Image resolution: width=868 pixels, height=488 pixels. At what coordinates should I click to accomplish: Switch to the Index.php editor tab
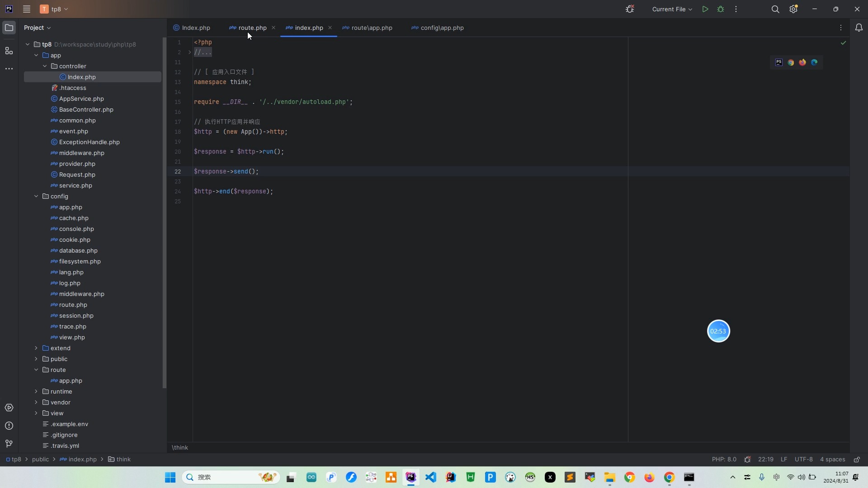pyautogui.click(x=192, y=28)
